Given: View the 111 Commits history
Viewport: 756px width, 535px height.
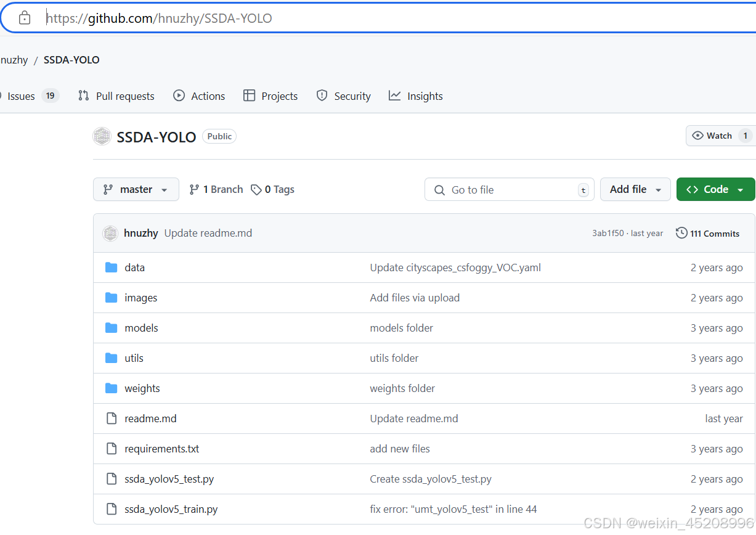Looking at the screenshot, I should pos(708,233).
